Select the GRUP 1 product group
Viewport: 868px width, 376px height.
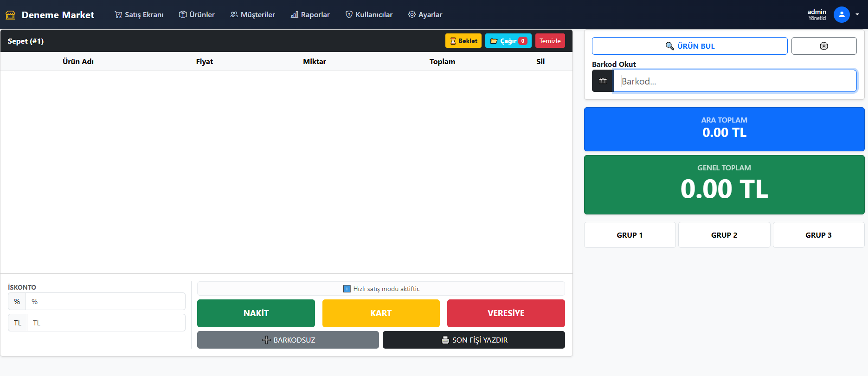pyautogui.click(x=630, y=235)
